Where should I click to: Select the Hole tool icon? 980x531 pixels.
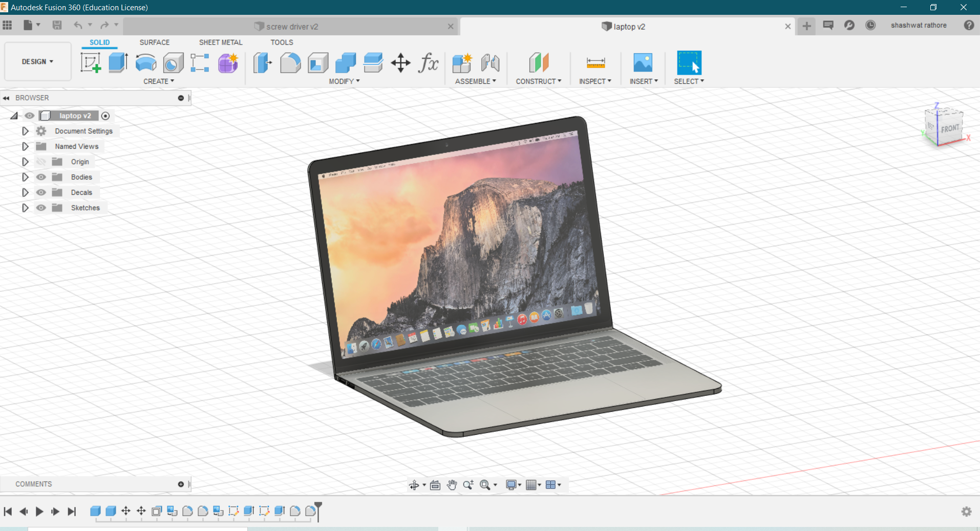pos(173,63)
